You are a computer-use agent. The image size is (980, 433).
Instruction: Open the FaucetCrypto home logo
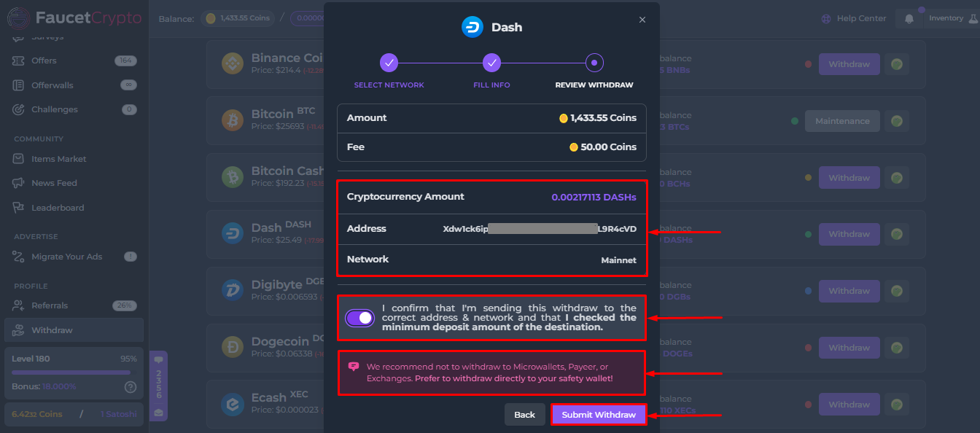(x=74, y=17)
